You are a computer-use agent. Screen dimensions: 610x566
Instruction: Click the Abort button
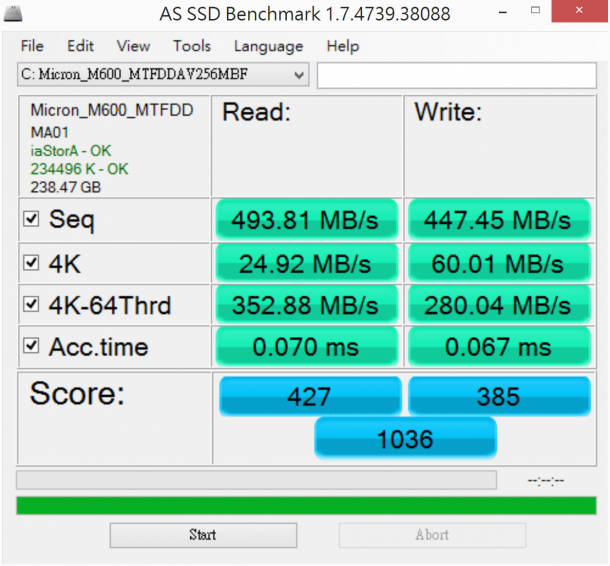click(x=432, y=535)
